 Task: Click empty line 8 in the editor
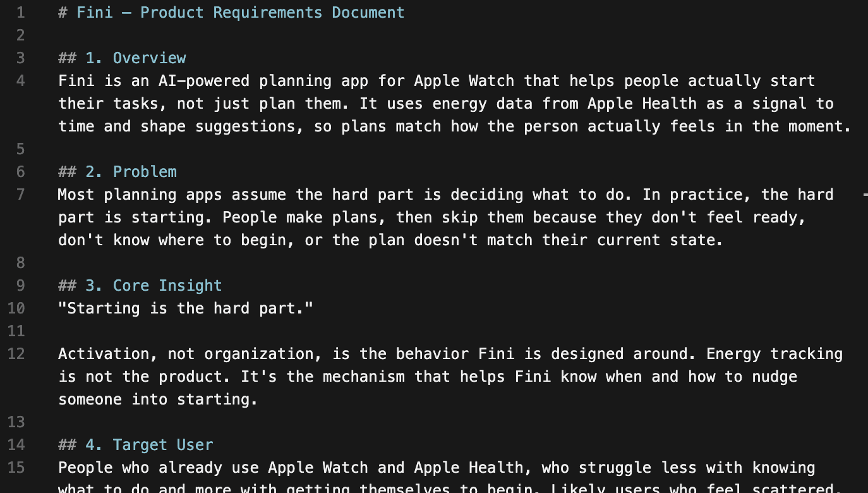click(442, 263)
